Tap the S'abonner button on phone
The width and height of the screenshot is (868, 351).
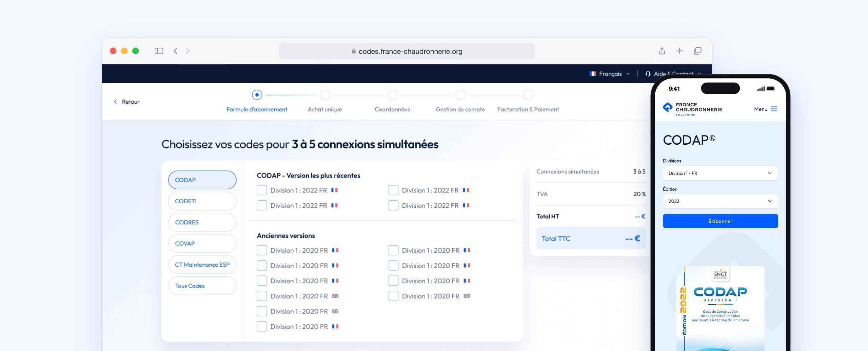point(720,221)
